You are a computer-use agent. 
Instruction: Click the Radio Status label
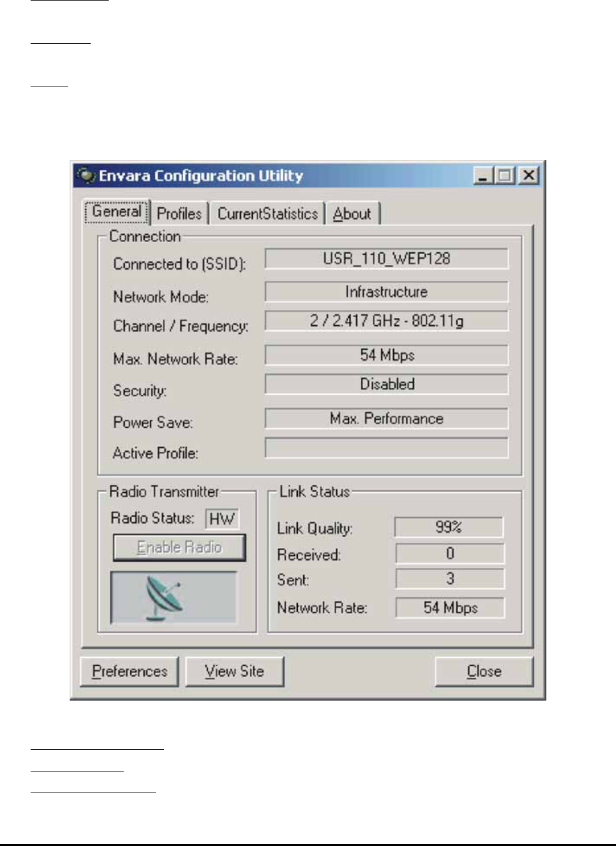(152, 518)
